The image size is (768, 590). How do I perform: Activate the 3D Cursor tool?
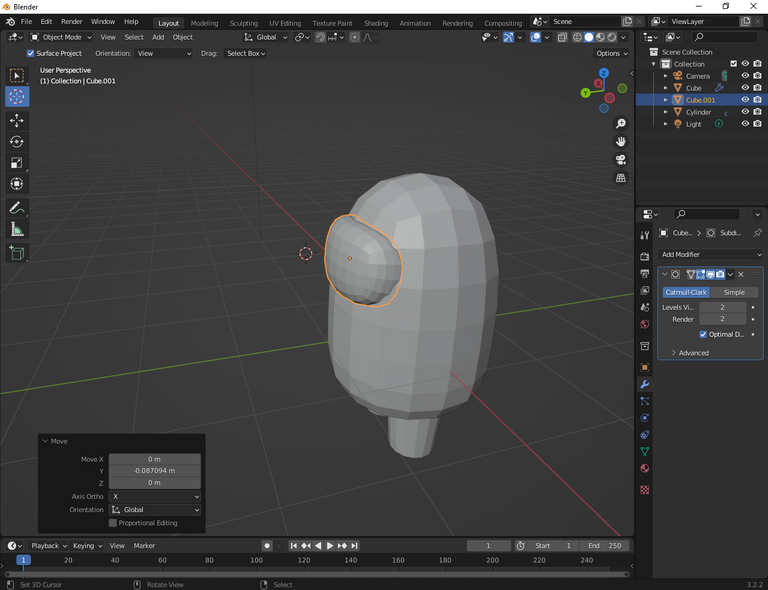tap(17, 97)
